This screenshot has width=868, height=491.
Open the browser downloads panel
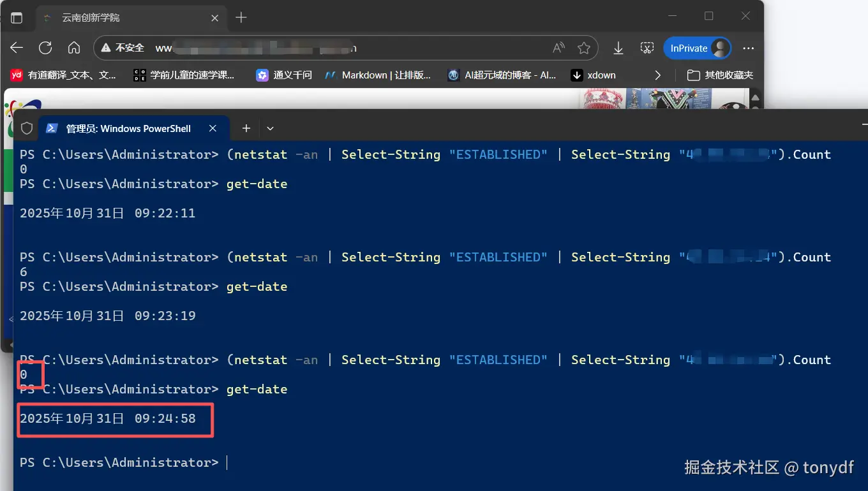pos(618,48)
